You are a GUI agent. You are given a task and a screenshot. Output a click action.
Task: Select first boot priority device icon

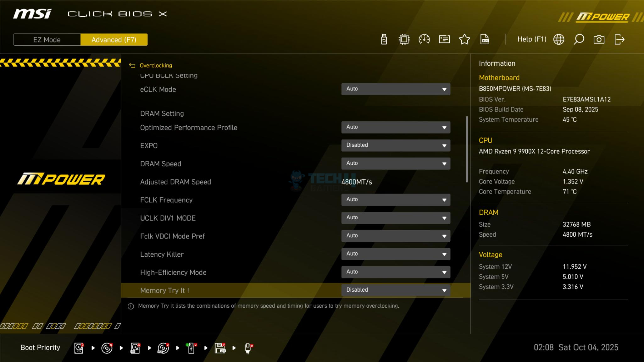click(x=79, y=348)
